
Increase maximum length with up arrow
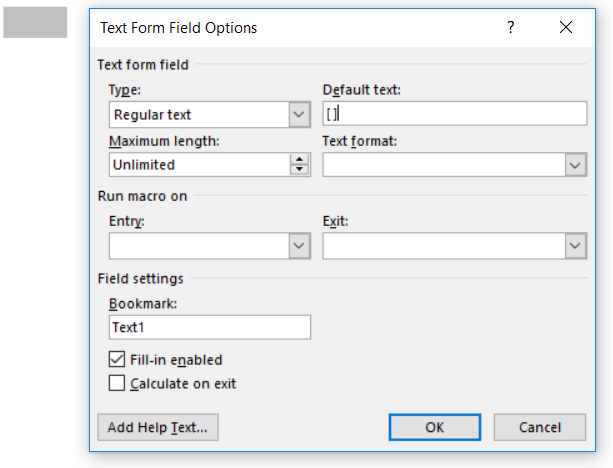click(x=299, y=159)
